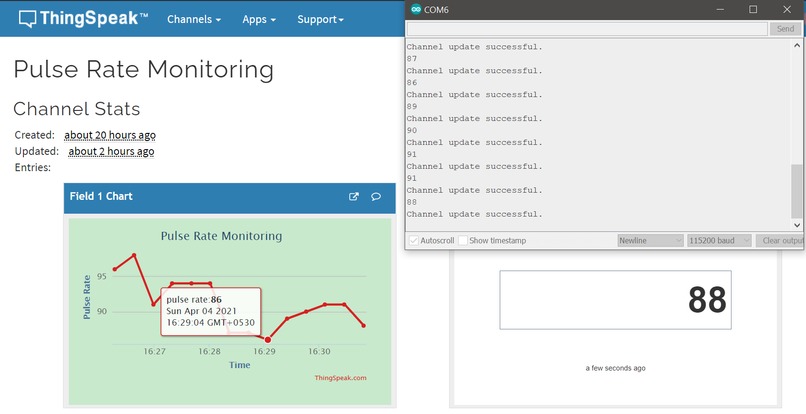This screenshot has width=806, height=414.
Task: Click the 95 value on Pulse Rate axis
Action: [x=101, y=277]
